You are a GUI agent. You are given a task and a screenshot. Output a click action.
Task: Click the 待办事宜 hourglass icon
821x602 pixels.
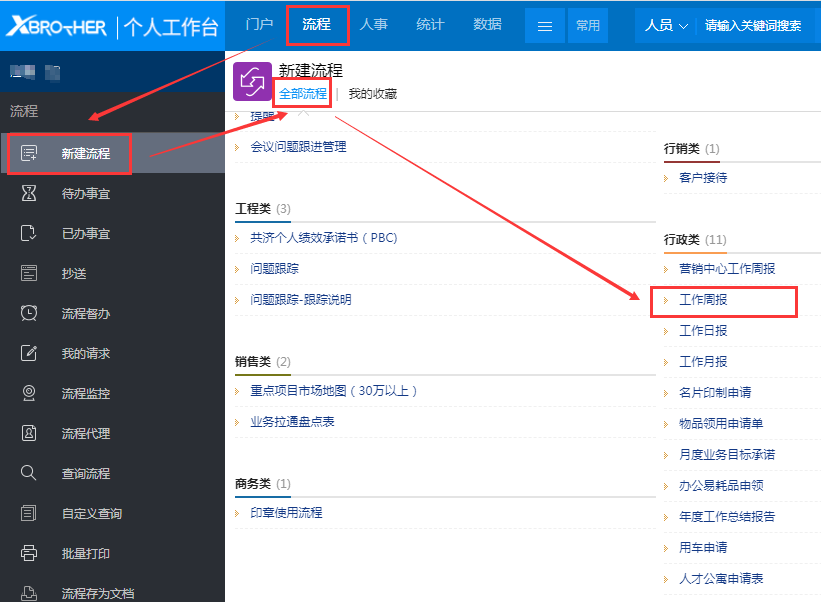tap(29, 193)
